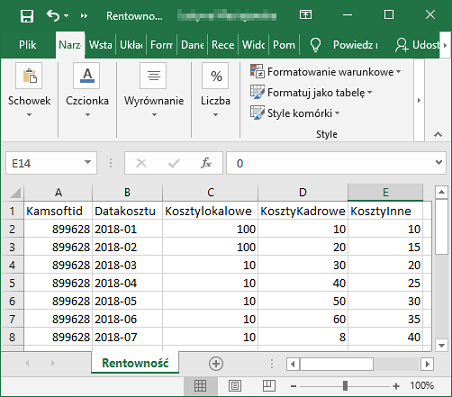
Task: Click the lightbulb Tell Me icon
Action: tap(315, 45)
